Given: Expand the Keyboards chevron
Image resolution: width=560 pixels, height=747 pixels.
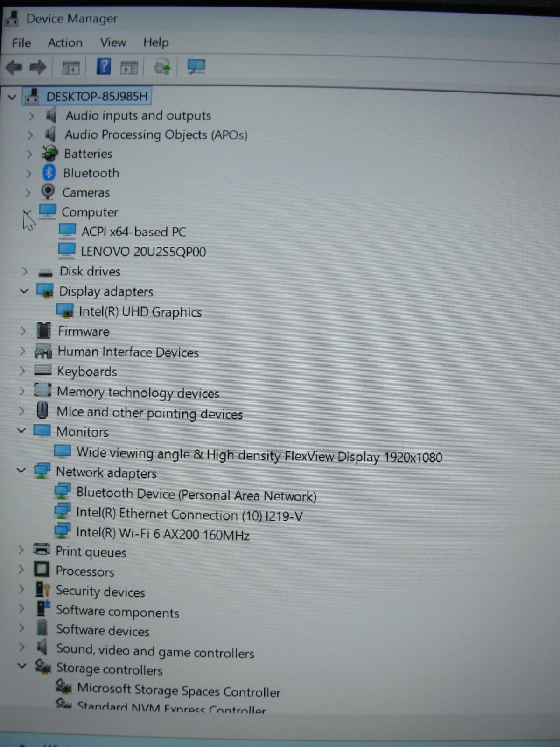Looking at the screenshot, I should [x=22, y=371].
